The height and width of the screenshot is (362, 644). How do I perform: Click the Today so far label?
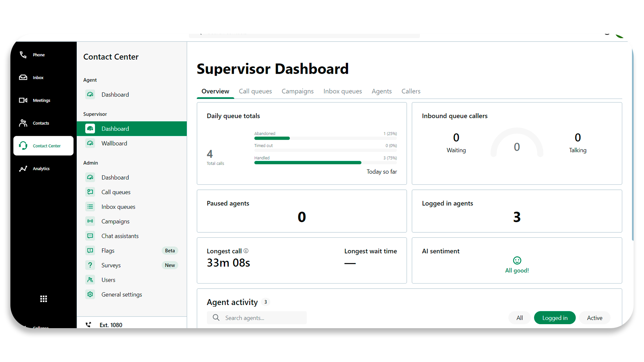click(382, 172)
